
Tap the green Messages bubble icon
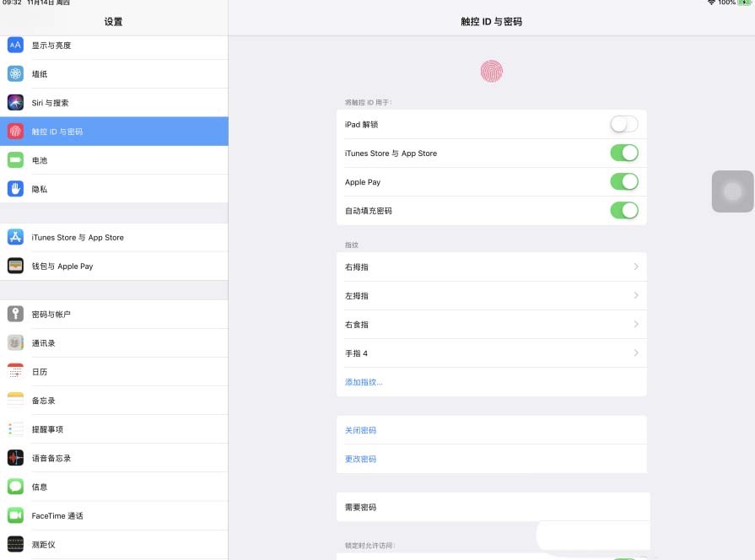[15, 487]
